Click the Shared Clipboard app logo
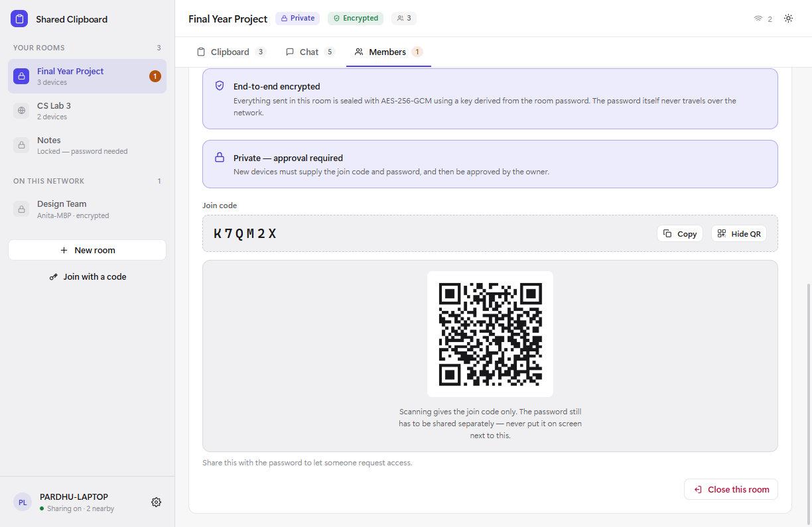Image resolution: width=812 pixels, height=527 pixels. point(19,19)
